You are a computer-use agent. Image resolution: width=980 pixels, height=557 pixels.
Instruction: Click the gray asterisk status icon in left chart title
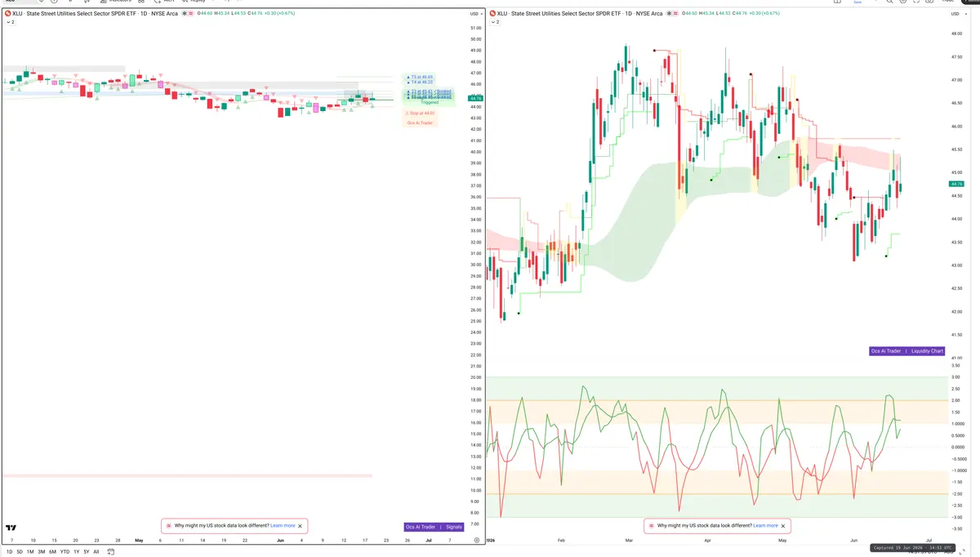183,14
